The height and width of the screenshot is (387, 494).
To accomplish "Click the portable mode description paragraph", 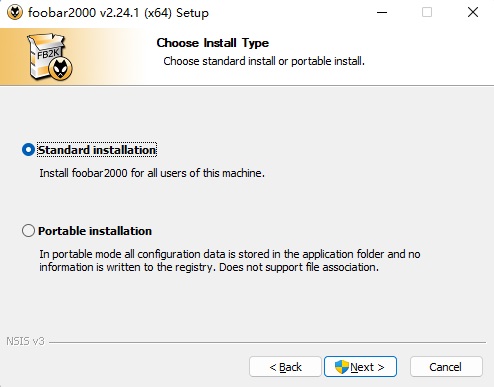I will tap(230, 261).
